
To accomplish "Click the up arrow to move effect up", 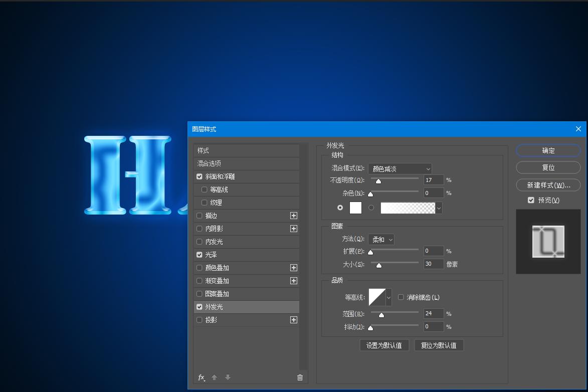I will tap(215, 377).
